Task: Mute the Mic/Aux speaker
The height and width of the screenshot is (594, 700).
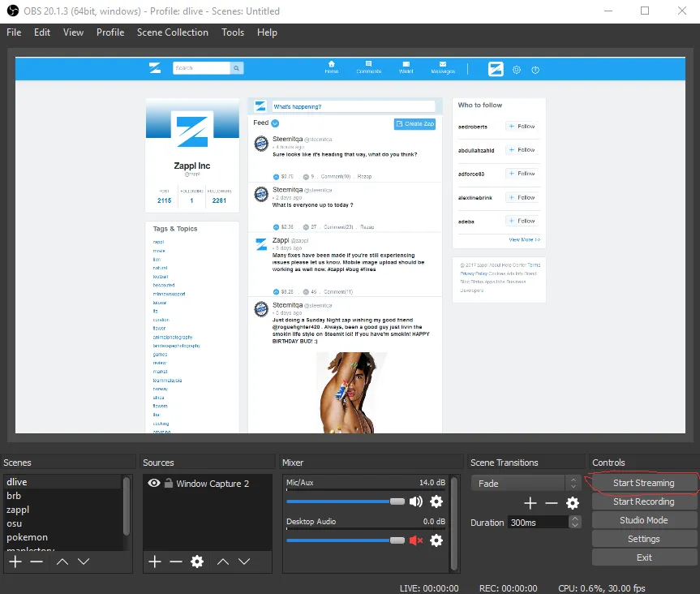Action: click(x=415, y=501)
